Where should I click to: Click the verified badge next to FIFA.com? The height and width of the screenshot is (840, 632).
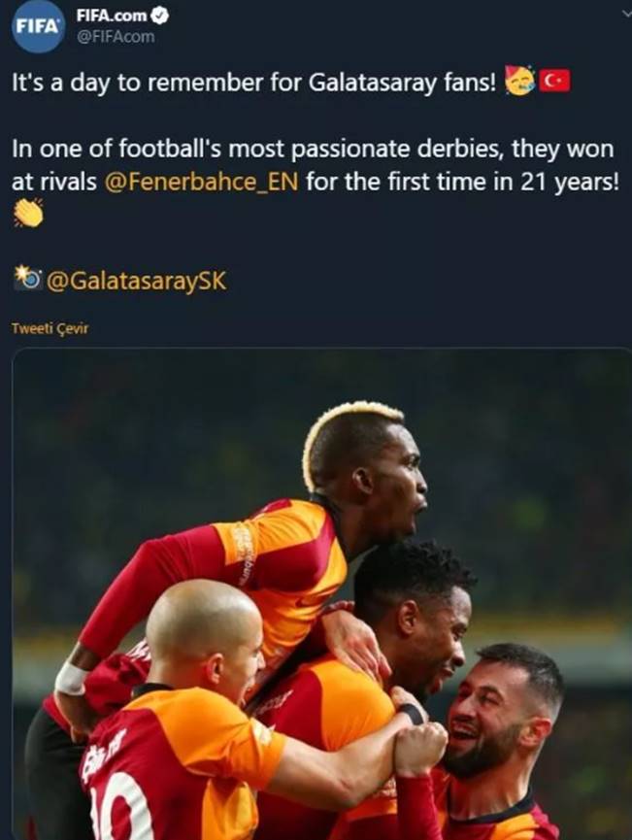click(159, 16)
